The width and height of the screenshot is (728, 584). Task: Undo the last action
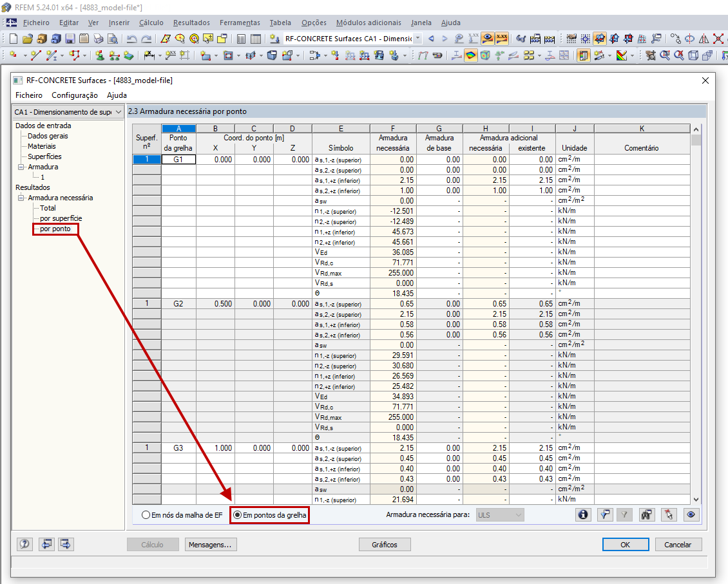[x=132, y=39]
